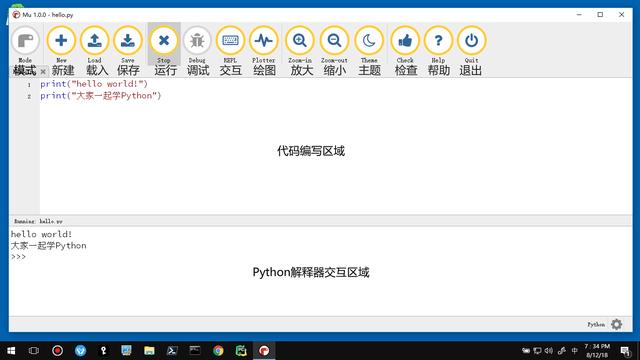
Task: Open the Action Center notifications icon
Action: (x=625, y=351)
